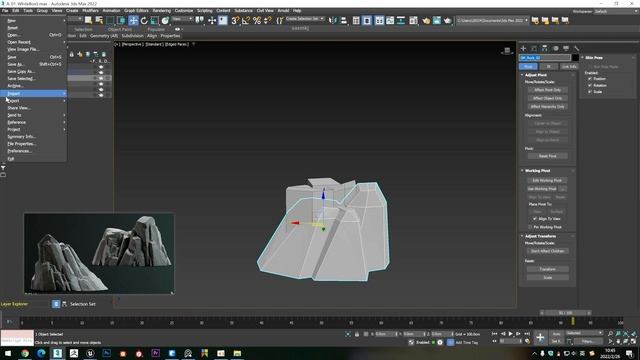
Task: Click the Zoom viewport navigation icon
Action: (611, 334)
